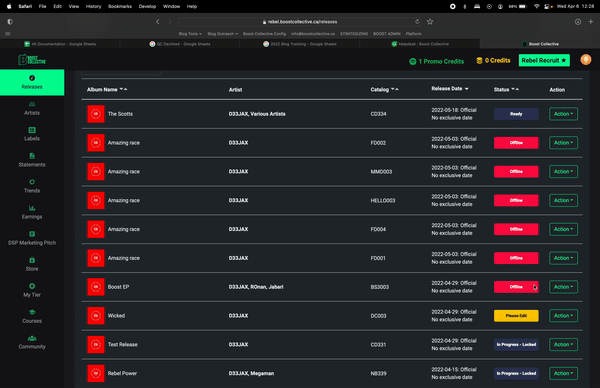Click the gold coins Credits icon
Viewport: 600px width, 388px height.
[x=479, y=60]
